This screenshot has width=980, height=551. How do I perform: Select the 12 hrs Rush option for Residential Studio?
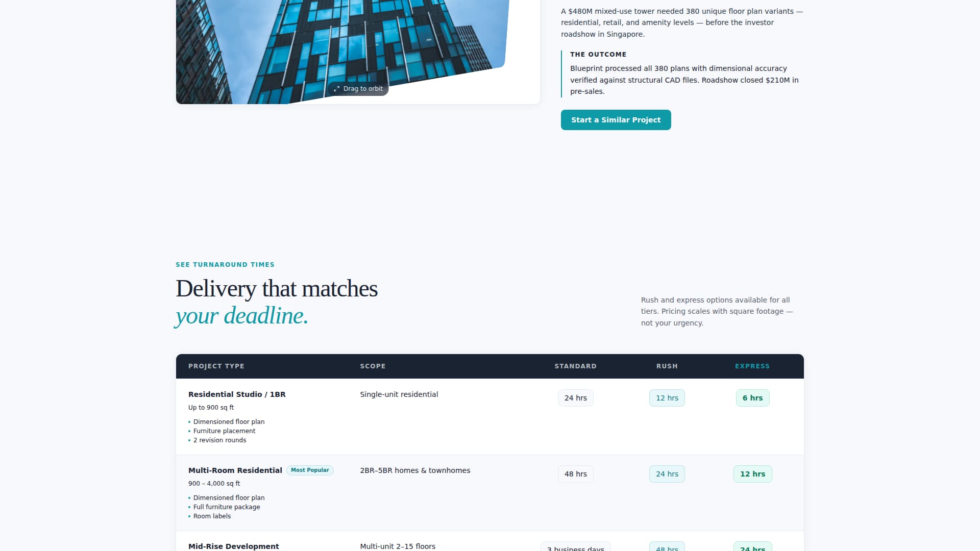(x=667, y=398)
